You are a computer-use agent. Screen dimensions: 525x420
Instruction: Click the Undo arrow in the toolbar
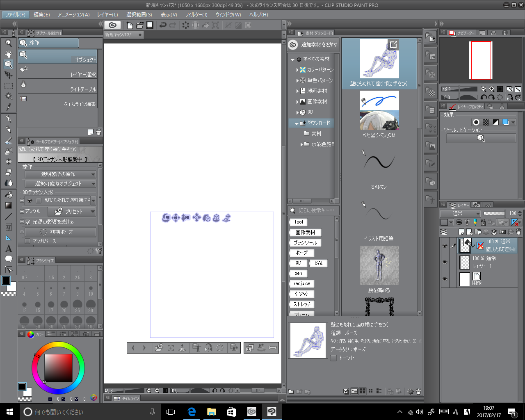click(x=163, y=25)
